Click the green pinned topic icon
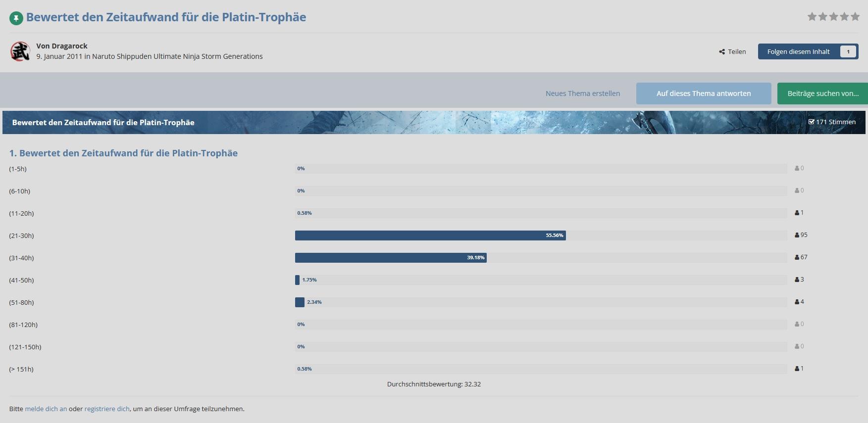This screenshot has width=868, height=423. point(16,18)
